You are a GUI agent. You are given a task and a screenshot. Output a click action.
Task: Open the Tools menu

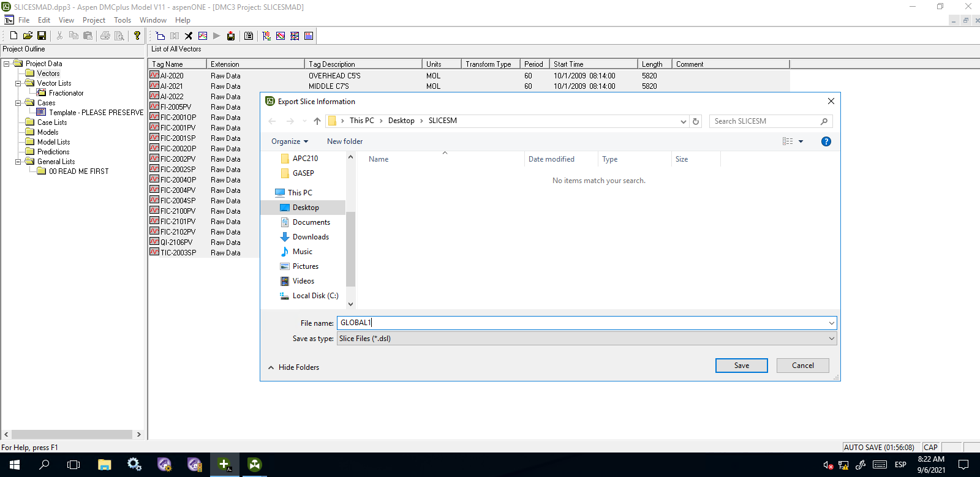point(123,20)
